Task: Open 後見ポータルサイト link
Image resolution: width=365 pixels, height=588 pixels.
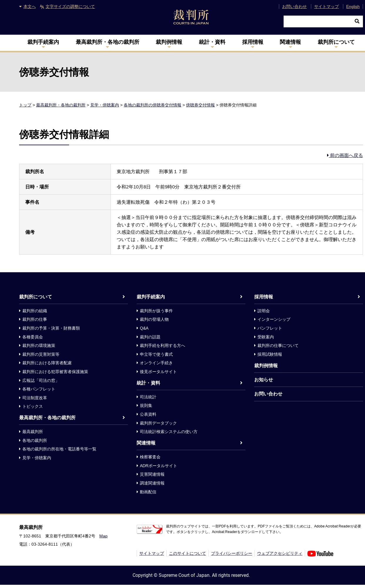Action: tap(158, 372)
